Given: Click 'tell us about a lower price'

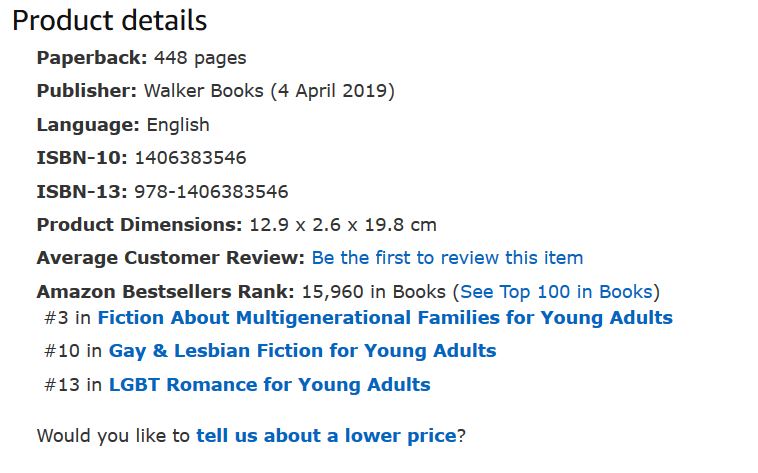Looking at the screenshot, I should point(326,436).
